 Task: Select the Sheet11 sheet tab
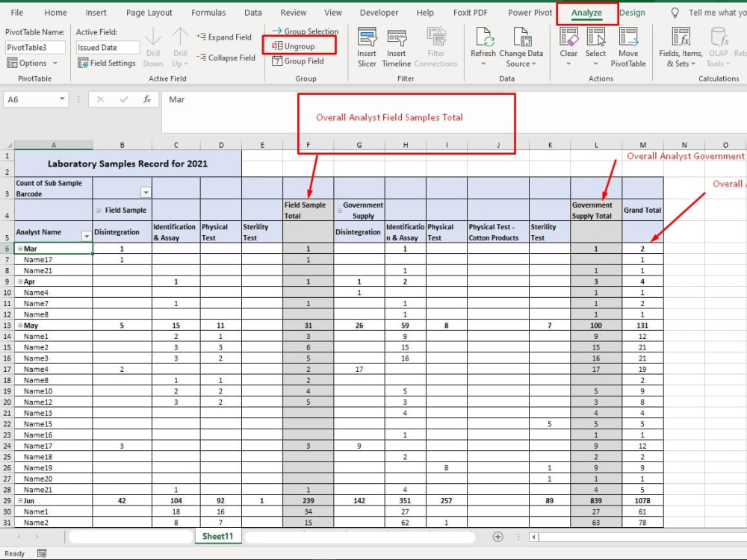coord(217,536)
